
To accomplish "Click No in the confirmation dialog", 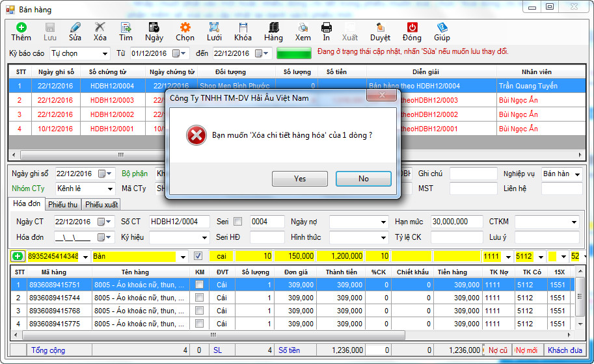I will click(x=363, y=179).
